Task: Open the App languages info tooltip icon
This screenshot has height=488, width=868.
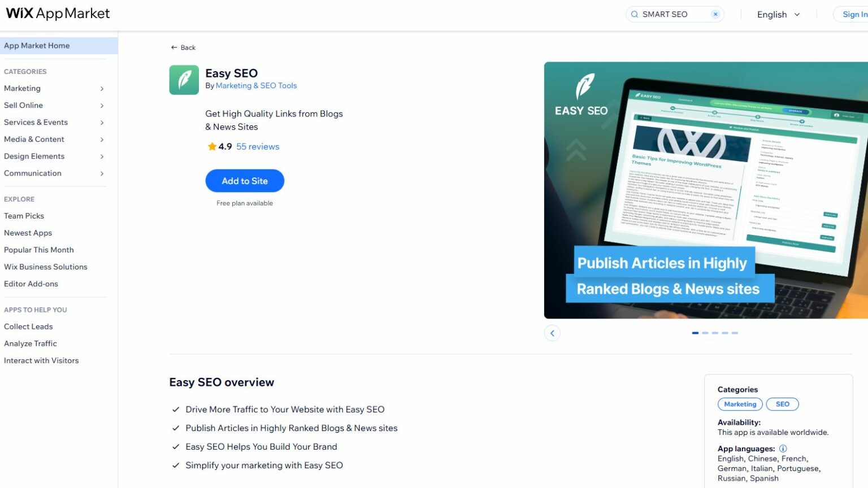Action: (x=783, y=448)
